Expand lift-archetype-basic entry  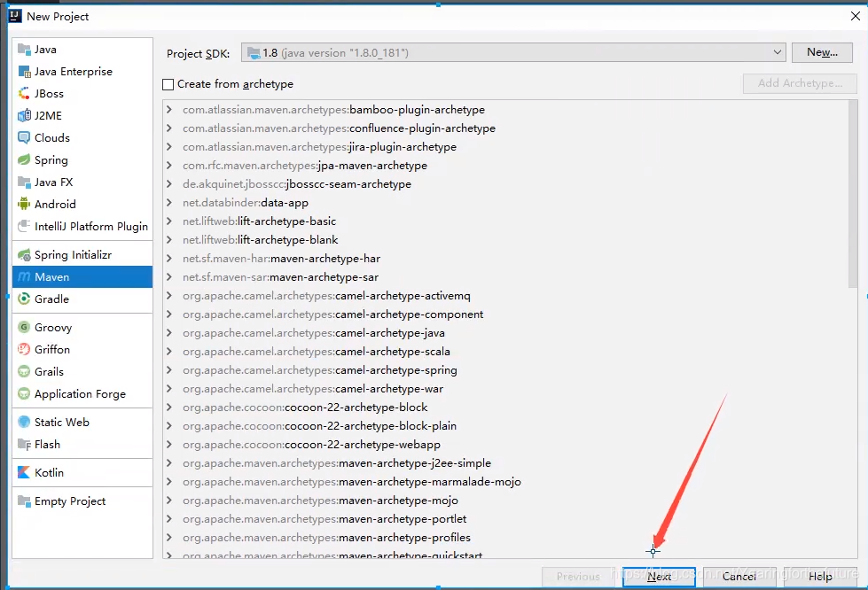[x=169, y=221]
